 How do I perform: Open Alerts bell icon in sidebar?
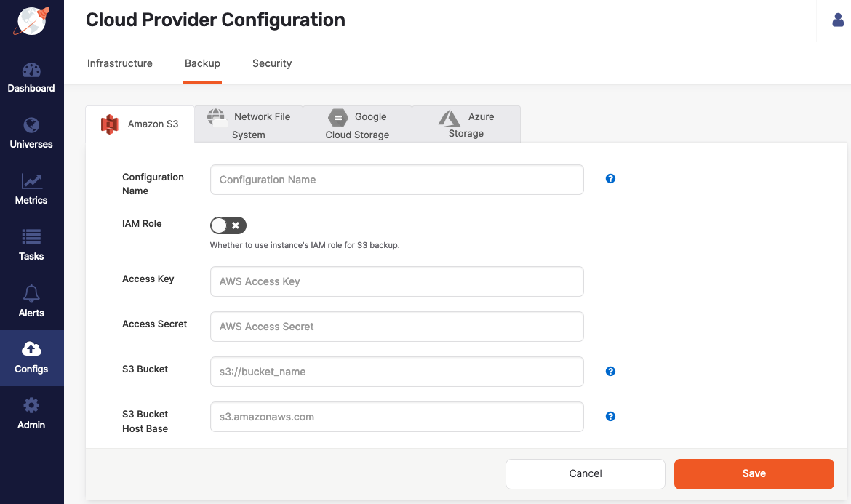(31, 293)
